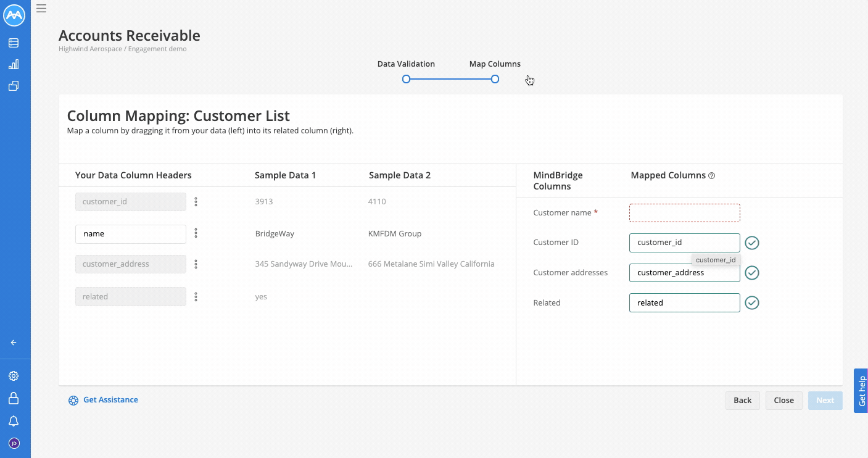Open options menu for related column
The width and height of the screenshot is (868, 458).
pos(196,297)
